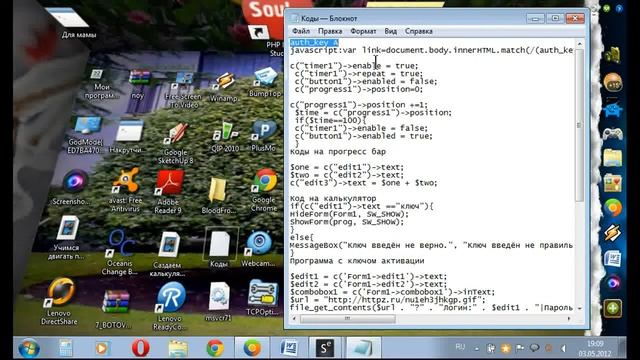Select the Коды text file on desktop
This screenshot has width=640, height=360.
click(219, 248)
